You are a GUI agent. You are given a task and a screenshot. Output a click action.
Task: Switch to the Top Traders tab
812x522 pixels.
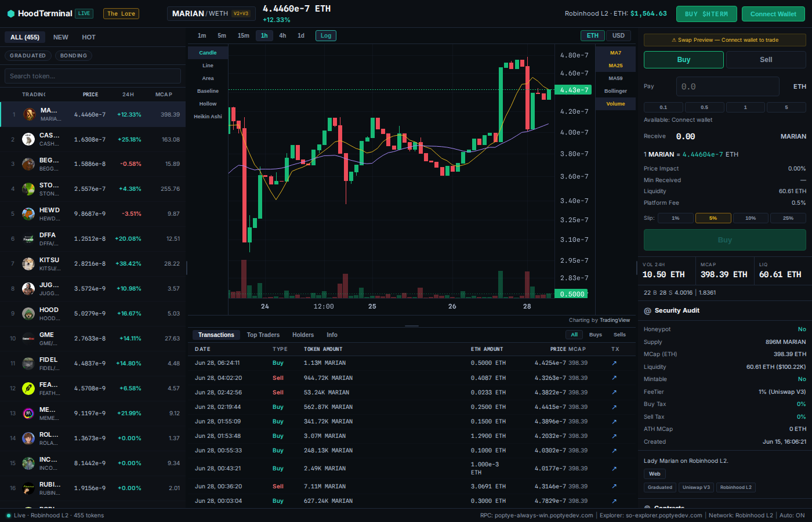click(x=263, y=335)
